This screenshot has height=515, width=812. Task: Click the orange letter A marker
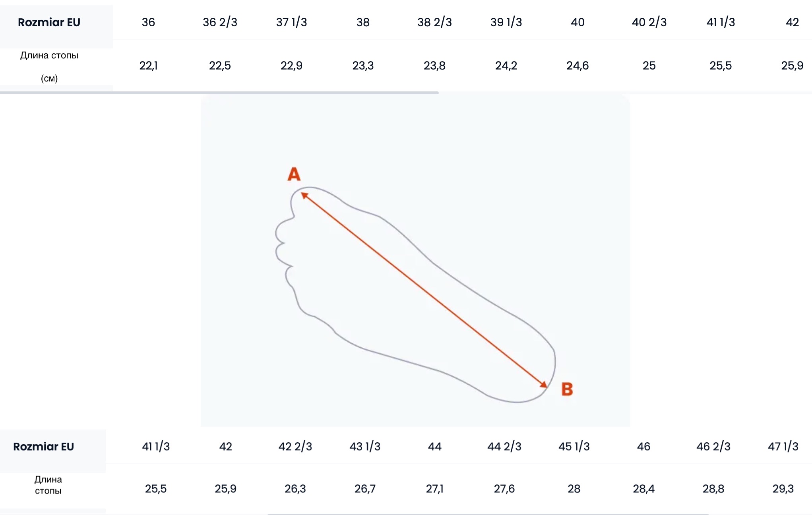click(294, 174)
